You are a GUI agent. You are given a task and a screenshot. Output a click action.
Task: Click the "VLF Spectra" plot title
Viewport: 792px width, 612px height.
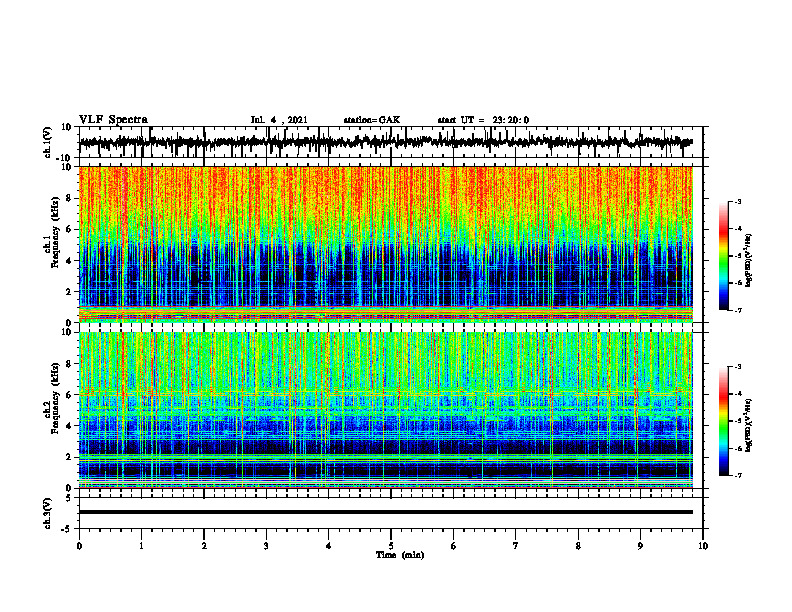pos(113,119)
